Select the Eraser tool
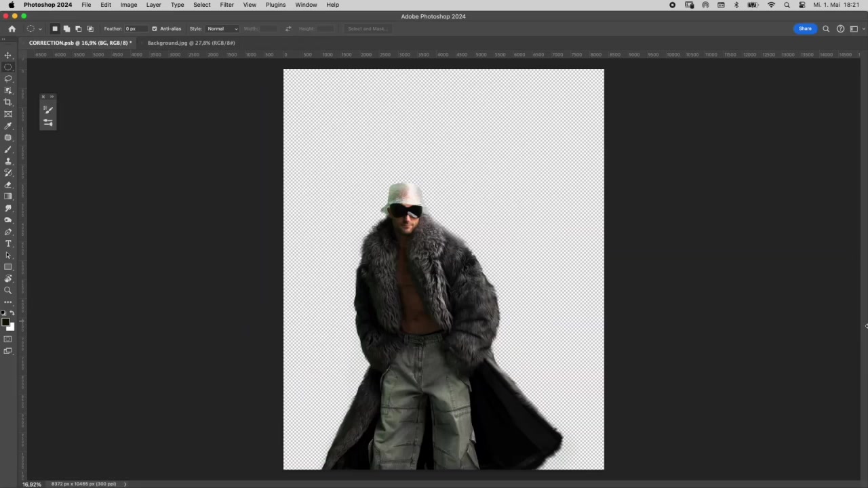The image size is (868, 488). [x=8, y=185]
